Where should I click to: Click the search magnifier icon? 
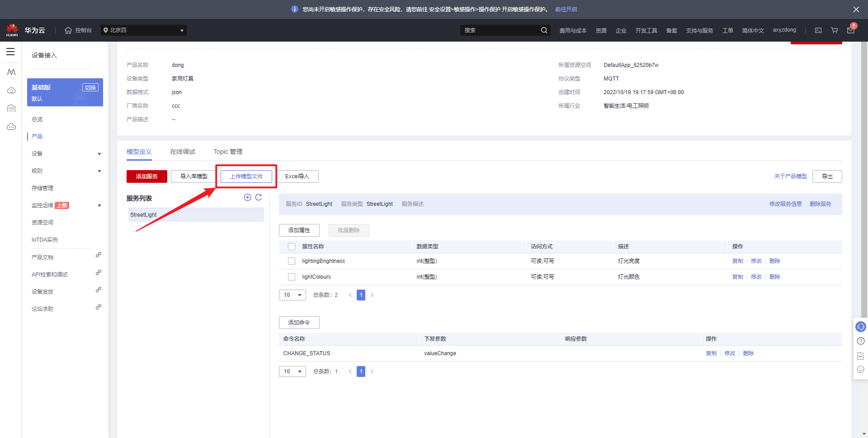(x=544, y=30)
